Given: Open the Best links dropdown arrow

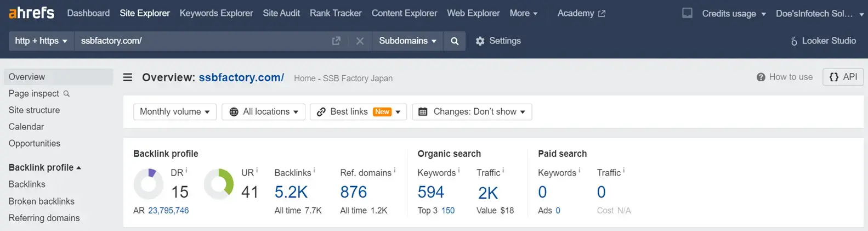Looking at the screenshot, I should (x=398, y=112).
